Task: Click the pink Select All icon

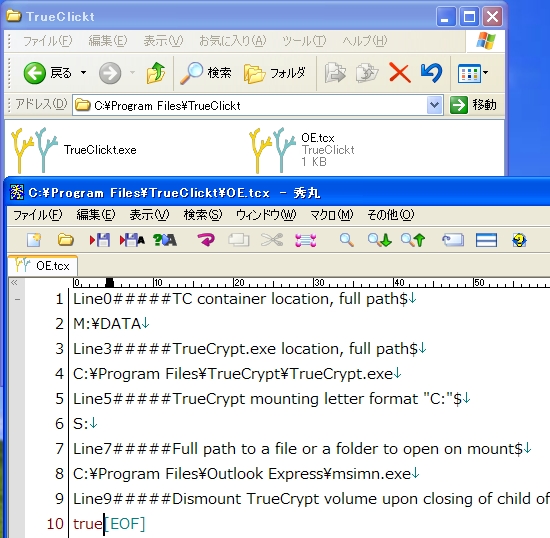Action: pyautogui.click(x=306, y=240)
